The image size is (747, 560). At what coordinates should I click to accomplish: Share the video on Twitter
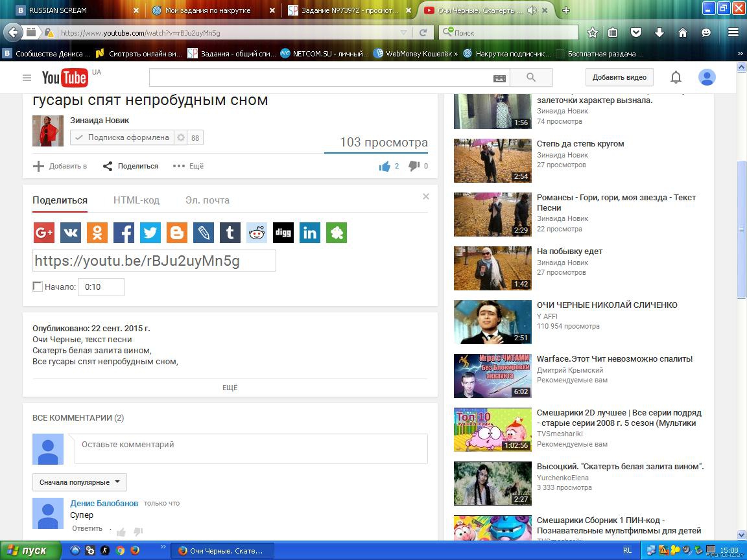pos(150,233)
